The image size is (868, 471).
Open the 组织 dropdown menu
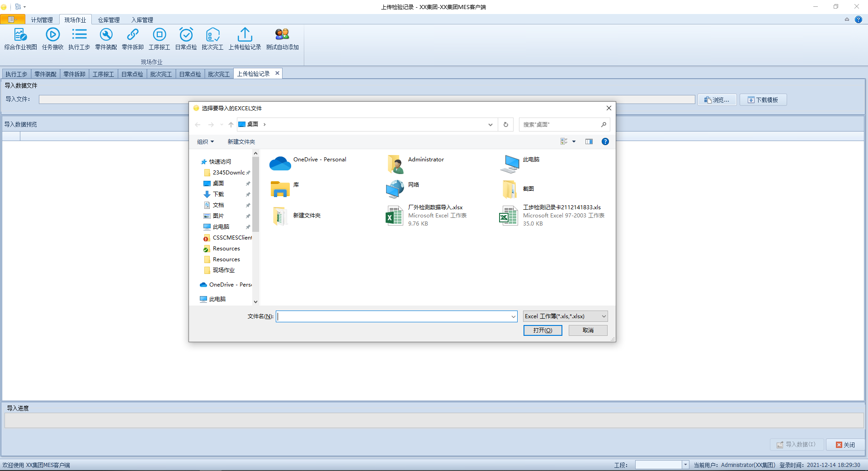(x=205, y=141)
